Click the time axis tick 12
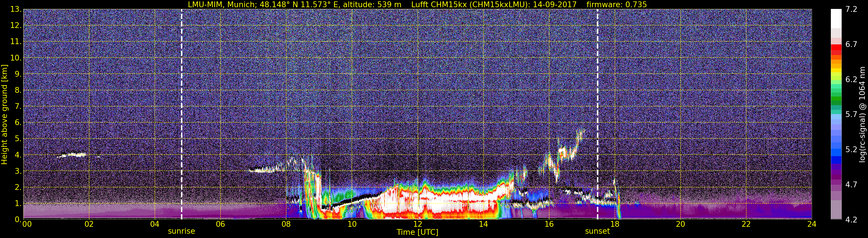This screenshot has height=238, width=868. coord(417,224)
